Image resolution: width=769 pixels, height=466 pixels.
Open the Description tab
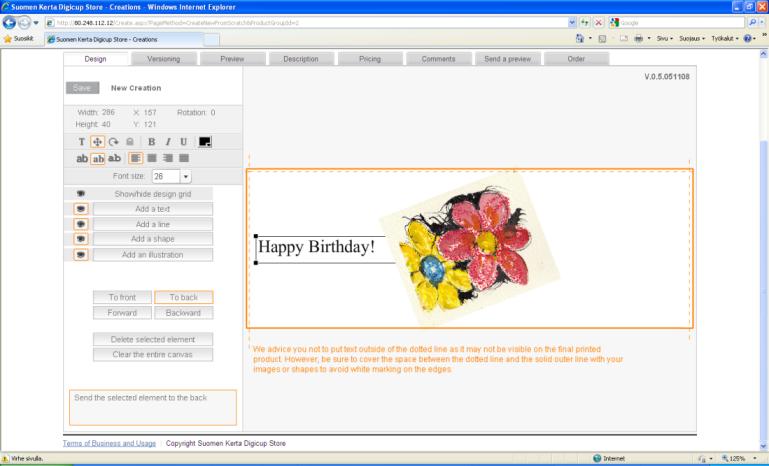pos(301,59)
